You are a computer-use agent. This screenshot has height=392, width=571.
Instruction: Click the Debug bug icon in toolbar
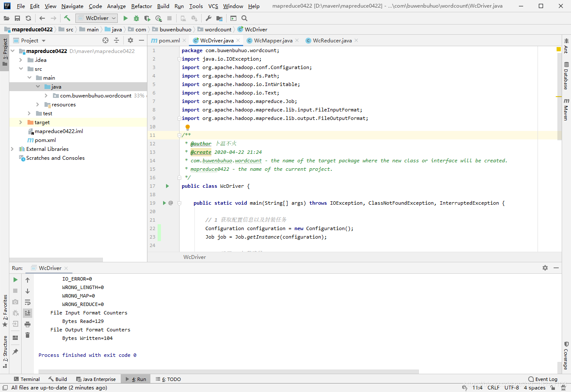click(136, 18)
